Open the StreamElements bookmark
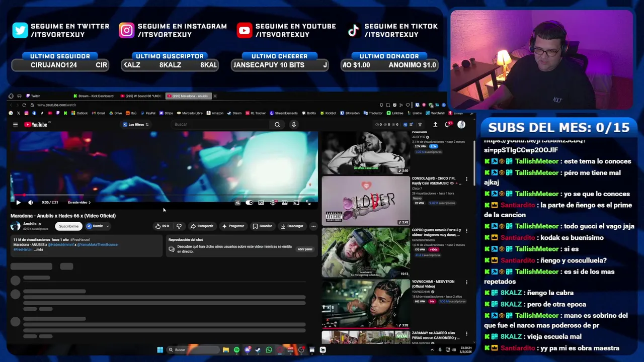 pos(284,113)
